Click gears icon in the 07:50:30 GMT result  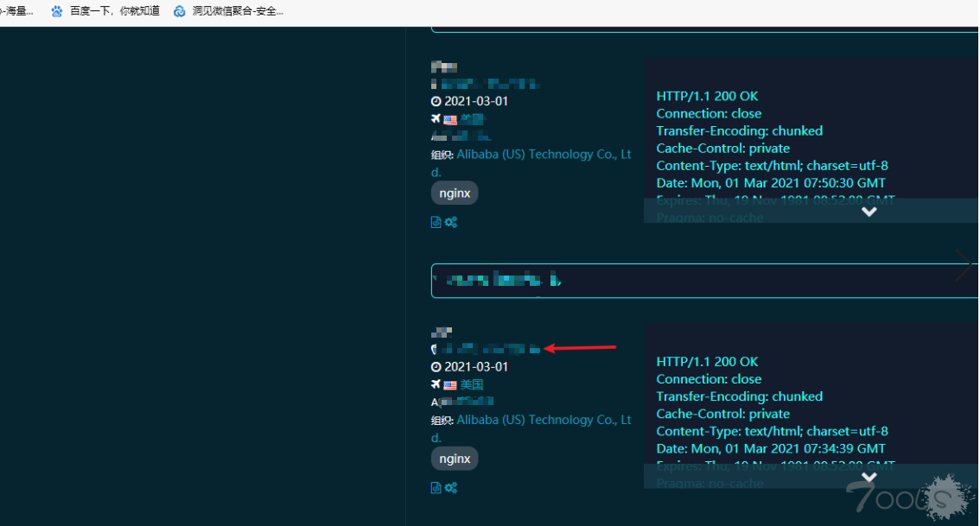tap(450, 222)
